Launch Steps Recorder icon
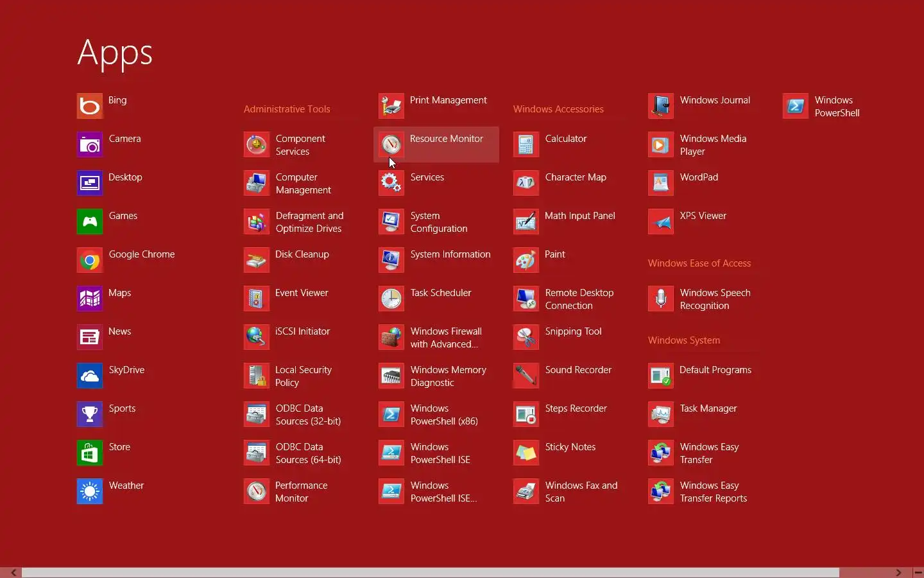 click(526, 414)
